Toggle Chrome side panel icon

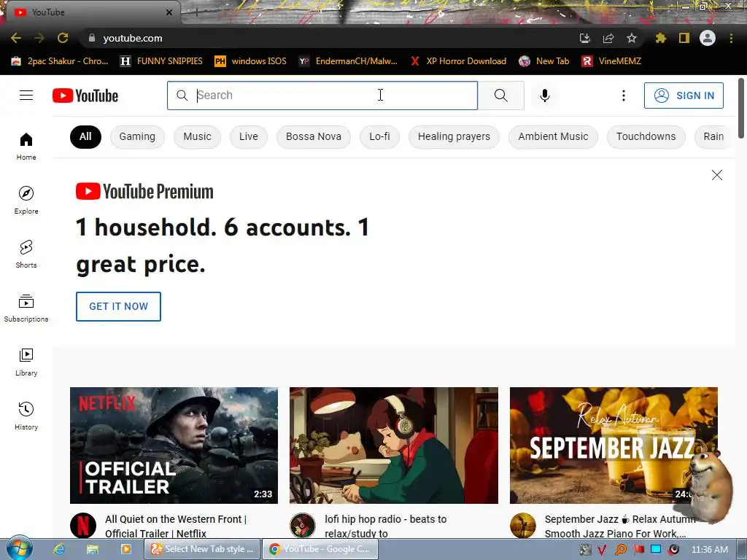(684, 38)
